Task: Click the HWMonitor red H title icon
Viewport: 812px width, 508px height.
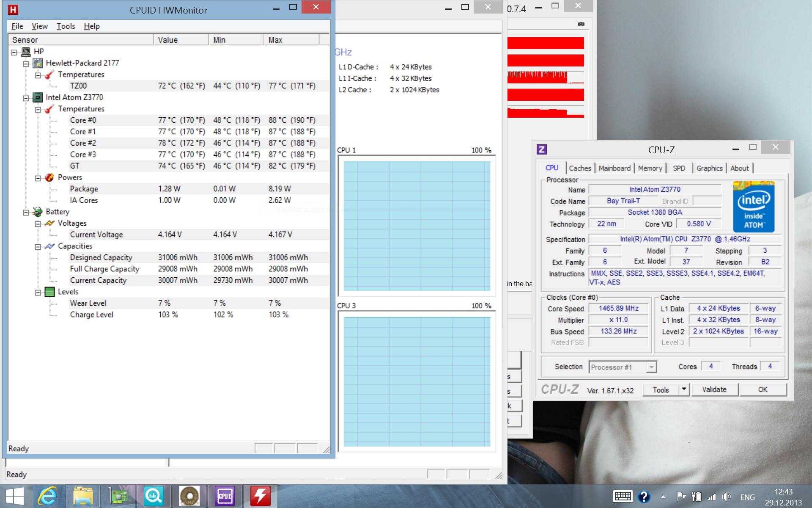Action: [13, 10]
